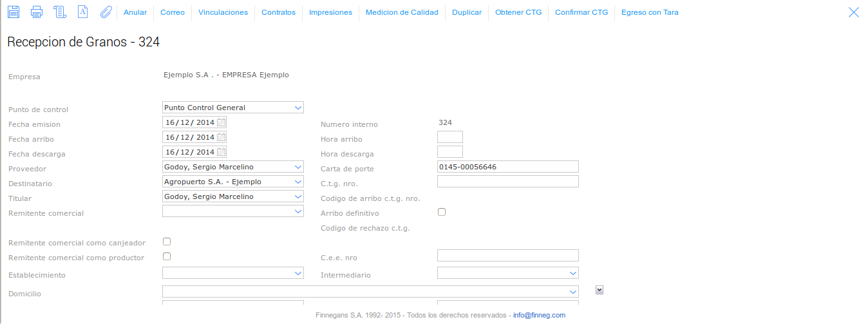Screen dimensions: 868x324
Task: Expand the Punto de control dropdown
Action: pos(297,108)
